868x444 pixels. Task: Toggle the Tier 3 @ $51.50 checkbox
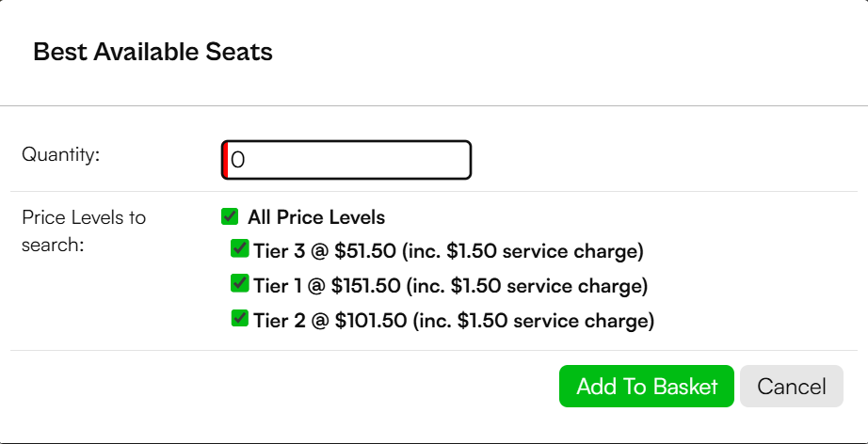240,249
